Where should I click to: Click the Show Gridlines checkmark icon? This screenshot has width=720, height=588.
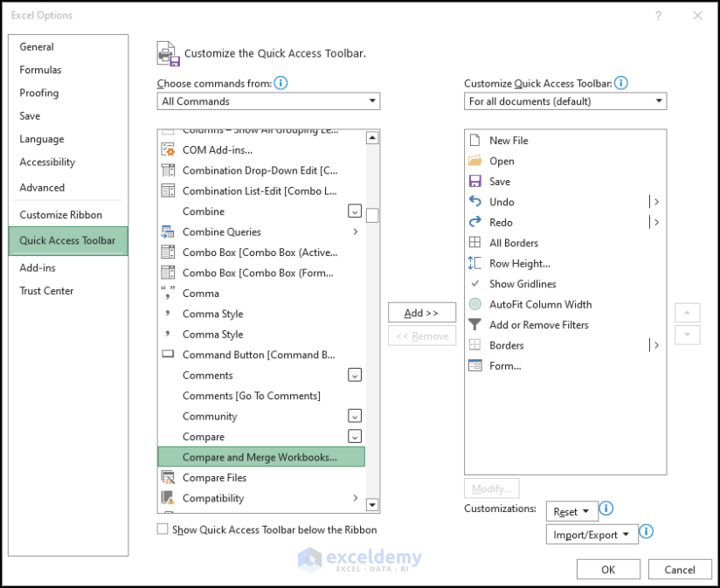tap(475, 283)
